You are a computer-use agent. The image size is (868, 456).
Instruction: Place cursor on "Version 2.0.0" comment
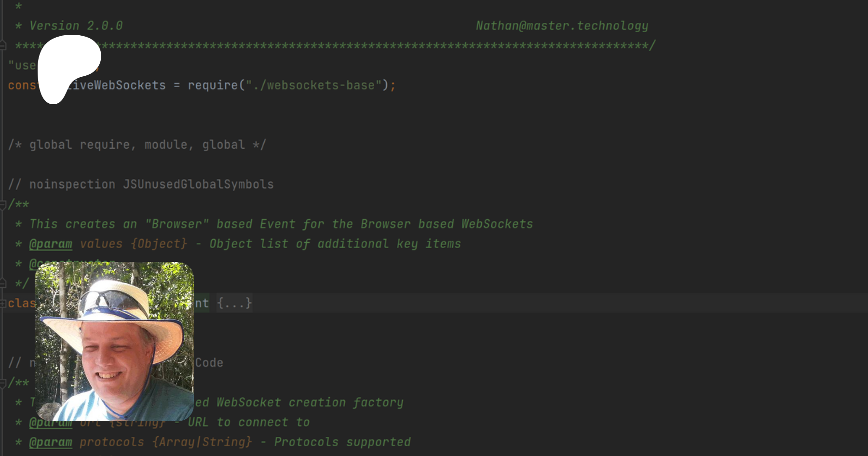point(76,26)
